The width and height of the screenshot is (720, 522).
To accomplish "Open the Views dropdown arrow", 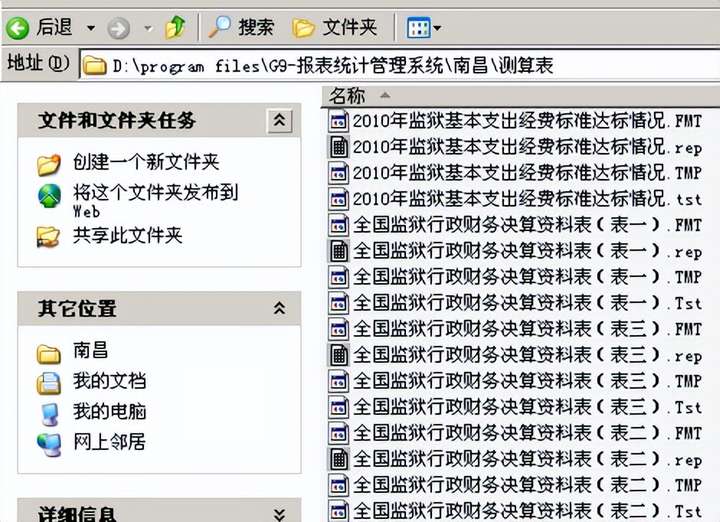I will coord(437,28).
